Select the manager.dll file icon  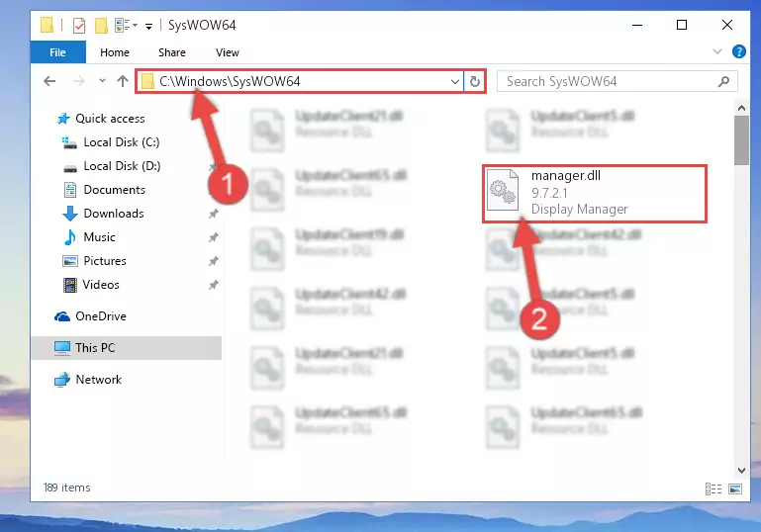(x=503, y=190)
